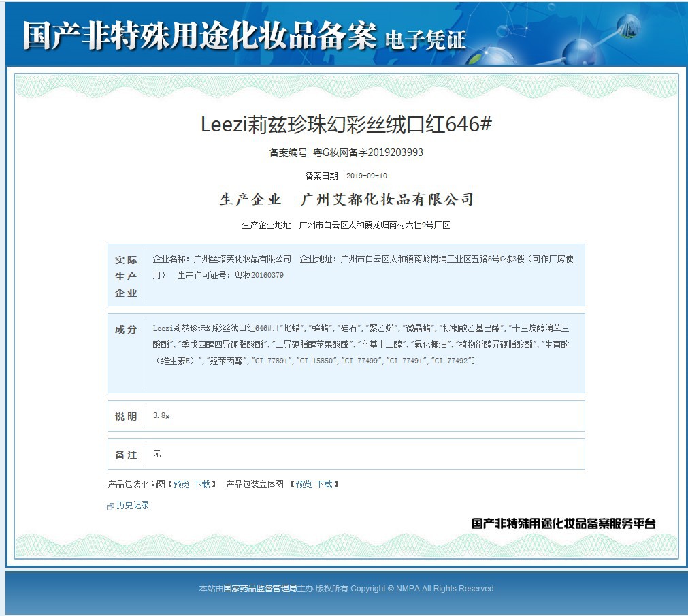Preview the 产品包装平面图 flat packaging image
688x616 pixels.
tap(181, 484)
